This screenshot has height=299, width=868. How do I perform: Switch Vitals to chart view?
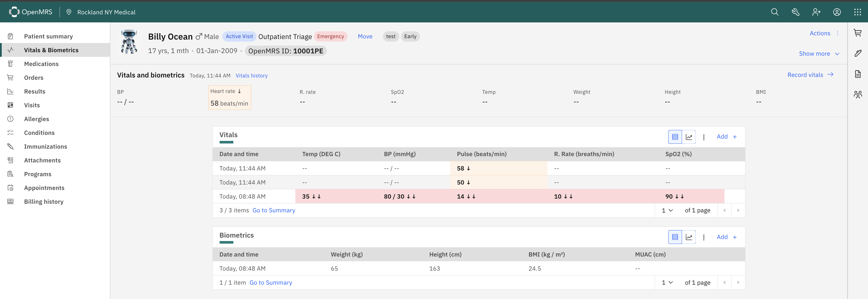point(689,137)
